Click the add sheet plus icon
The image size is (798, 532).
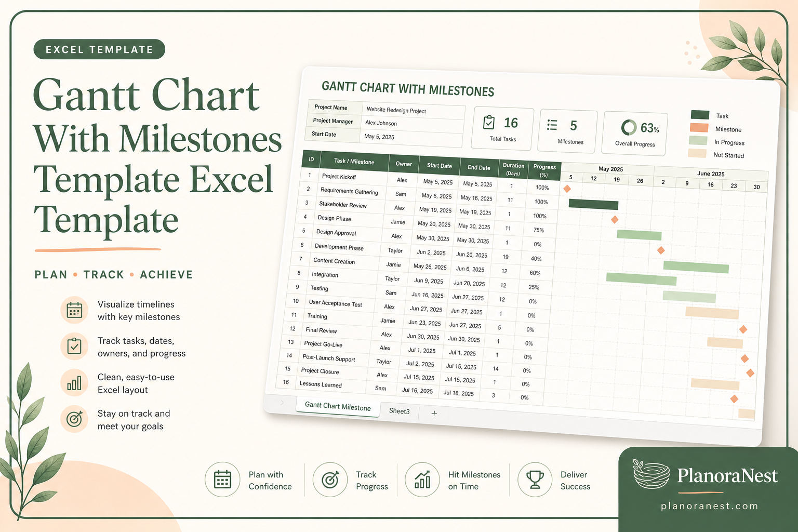[x=434, y=414]
